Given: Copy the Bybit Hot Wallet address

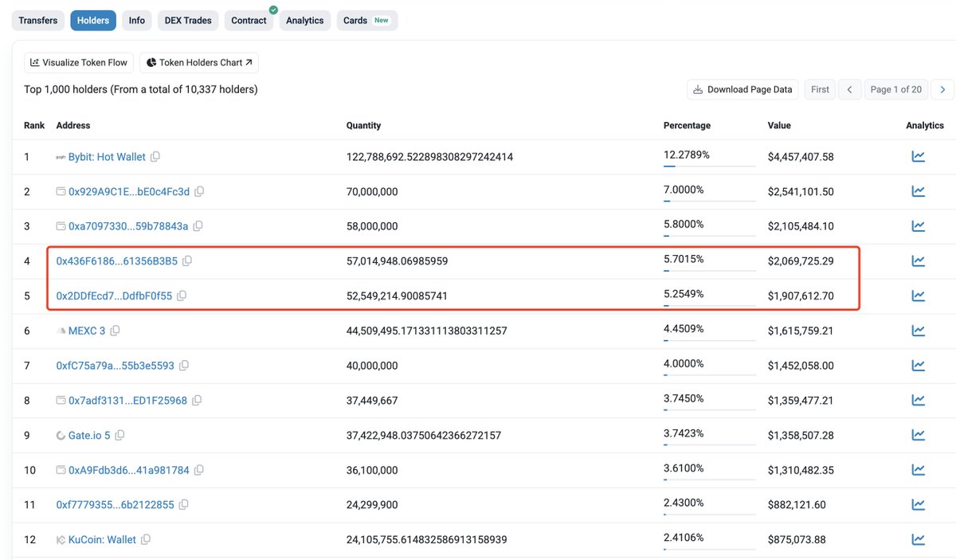Looking at the screenshot, I should tap(155, 157).
